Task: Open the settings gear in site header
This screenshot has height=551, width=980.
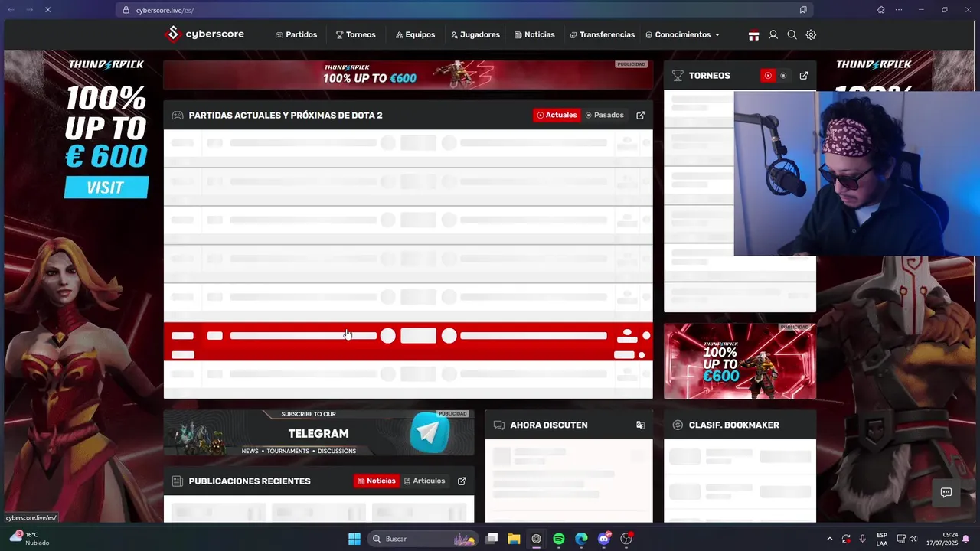Action: (811, 35)
